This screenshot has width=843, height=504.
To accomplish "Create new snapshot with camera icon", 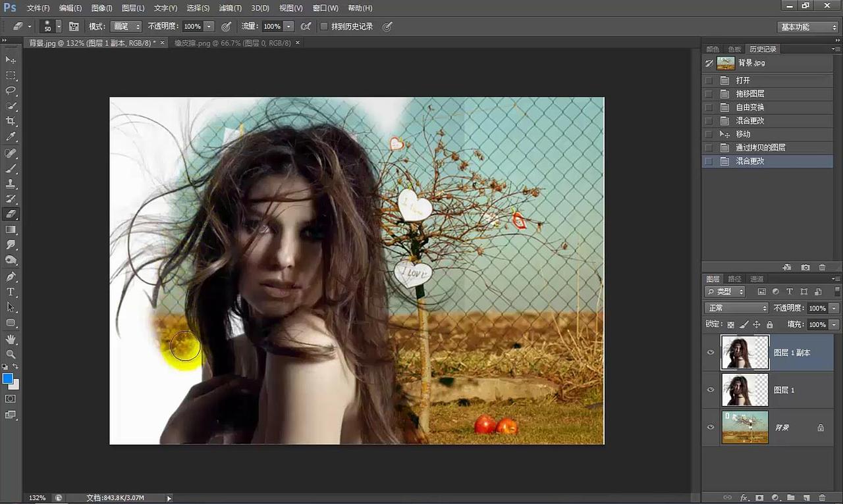I will [805, 267].
